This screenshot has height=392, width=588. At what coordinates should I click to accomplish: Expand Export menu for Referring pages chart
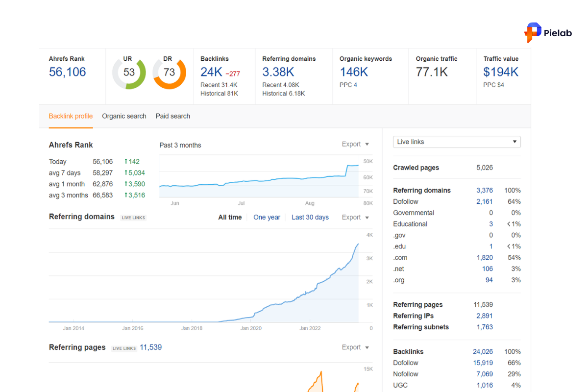point(355,347)
